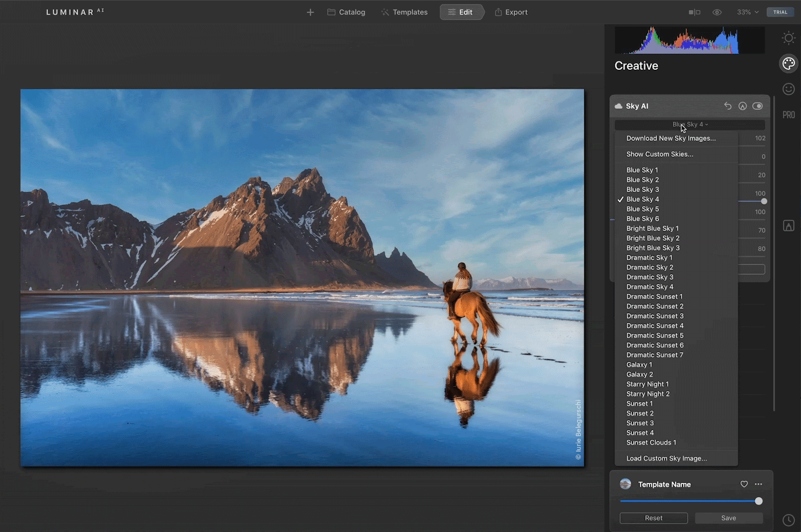Select Dramatic Sunset 3 from the list
The width and height of the screenshot is (801, 532).
(x=655, y=316)
